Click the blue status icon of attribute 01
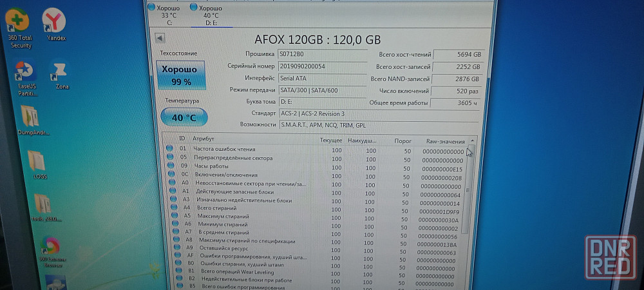This screenshot has height=290, width=644. [169, 149]
